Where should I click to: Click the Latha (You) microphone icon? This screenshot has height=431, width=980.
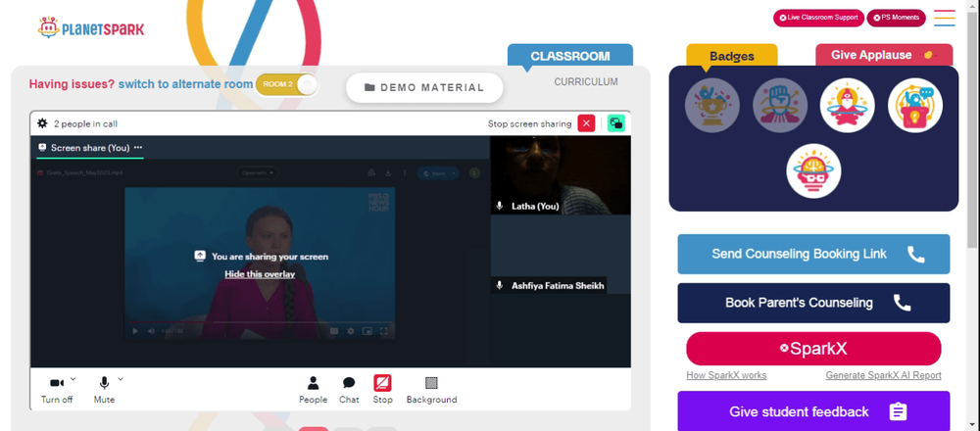click(500, 206)
